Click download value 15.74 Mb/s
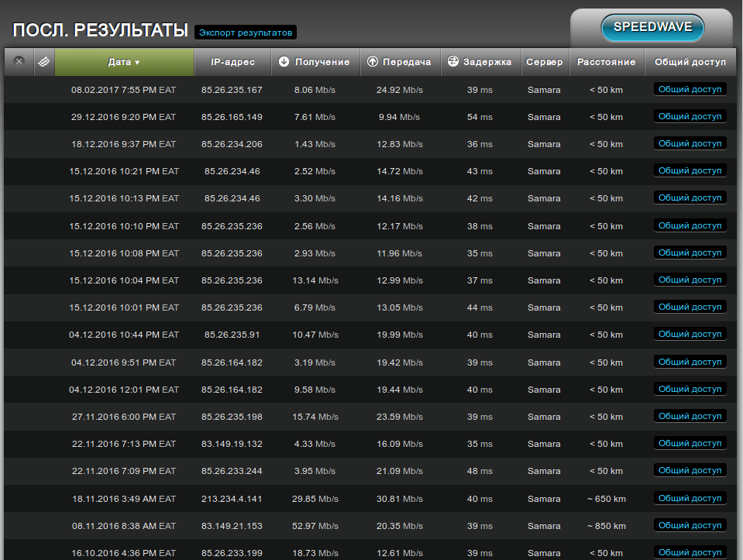This screenshot has width=743, height=560. pyautogui.click(x=315, y=417)
